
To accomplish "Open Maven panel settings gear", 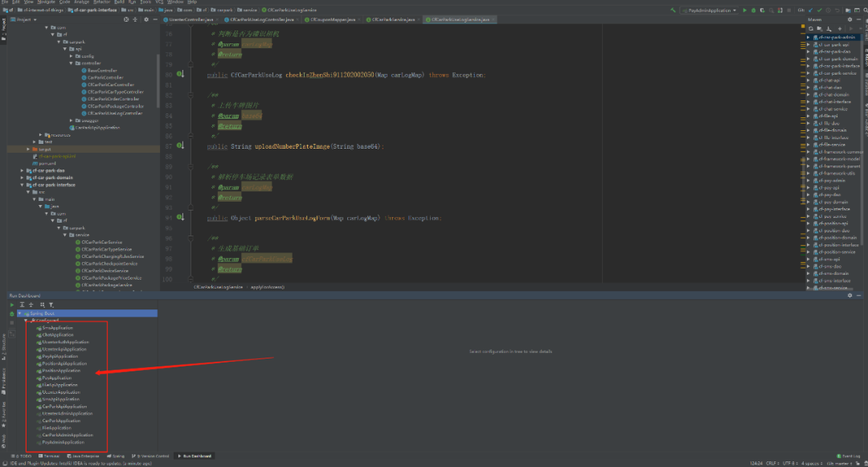I will pyautogui.click(x=850, y=19).
